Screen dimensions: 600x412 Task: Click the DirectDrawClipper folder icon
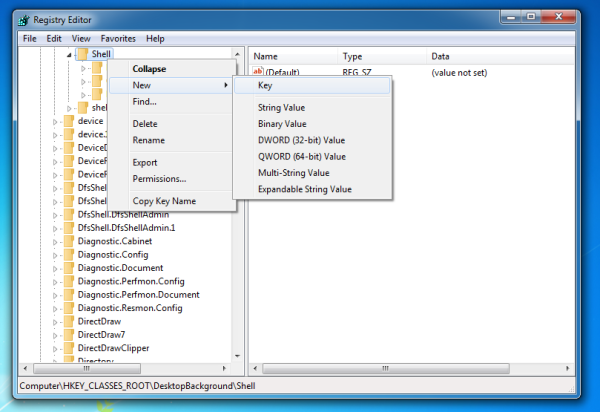pyautogui.click(x=69, y=348)
